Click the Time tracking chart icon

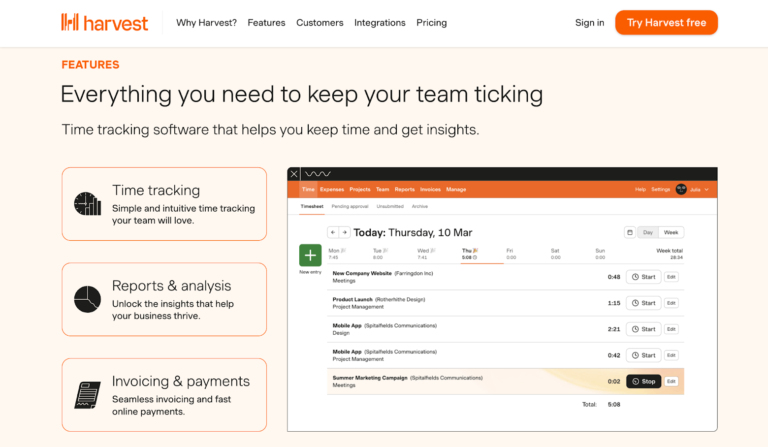click(x=88, y=204)
